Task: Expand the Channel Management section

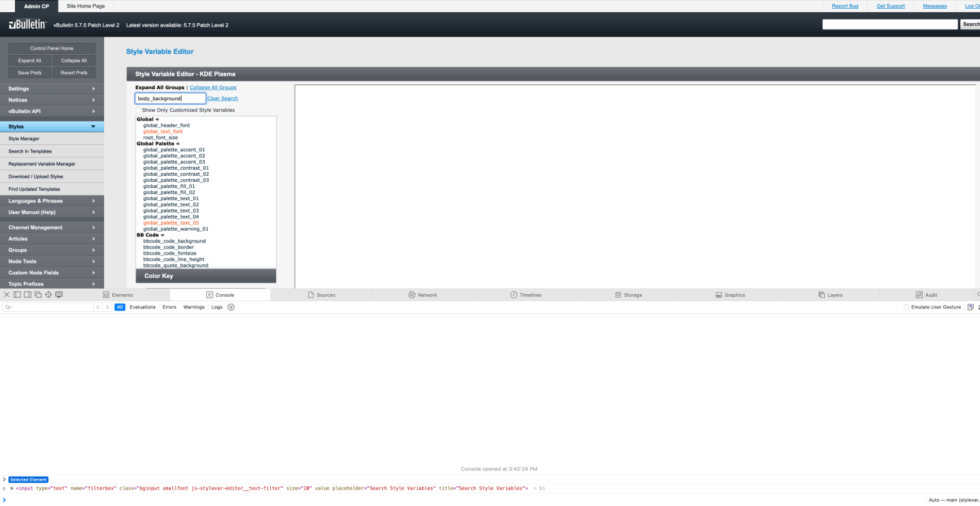Action: 52,227
